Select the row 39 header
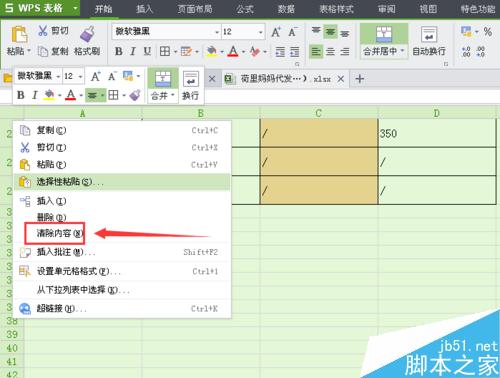The image size is (500, 378). (x=12, y=334)
